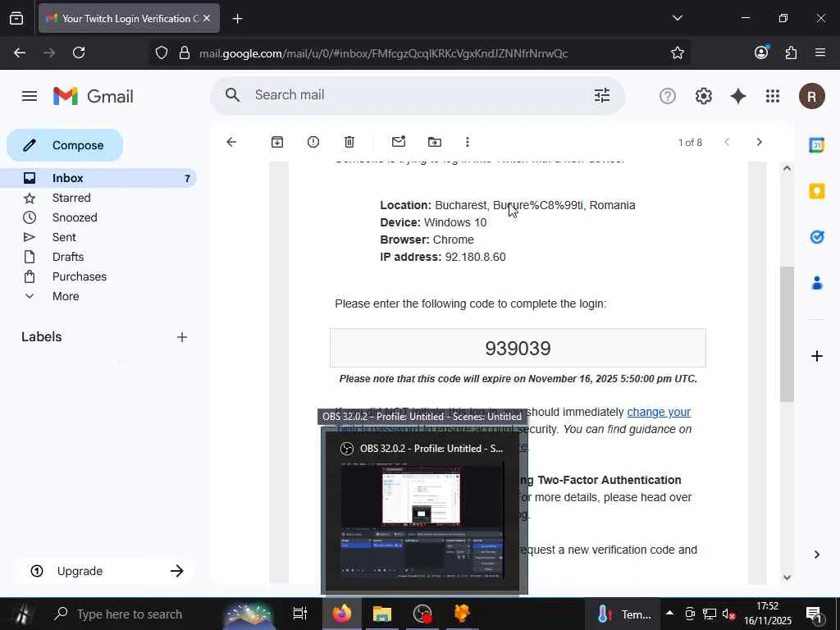Report this email as spam

click(313, 142)
